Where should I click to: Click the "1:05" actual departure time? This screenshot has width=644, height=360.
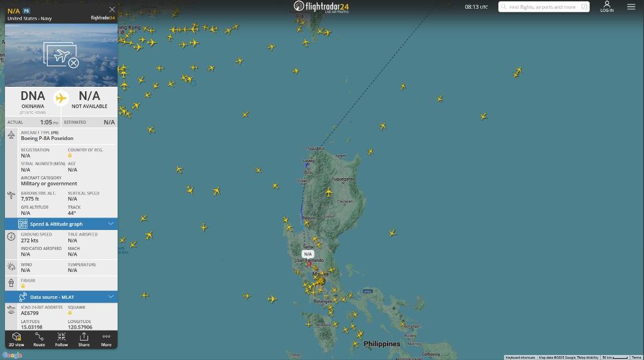pyautogui.click(x=46, y=122)
